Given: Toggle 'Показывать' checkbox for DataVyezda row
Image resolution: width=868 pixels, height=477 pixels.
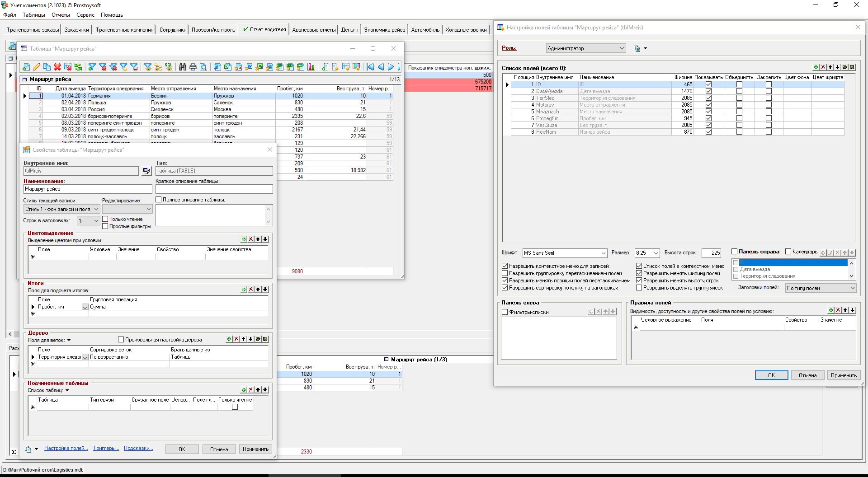Looking at the screenshot, I should tap(708, 91).
